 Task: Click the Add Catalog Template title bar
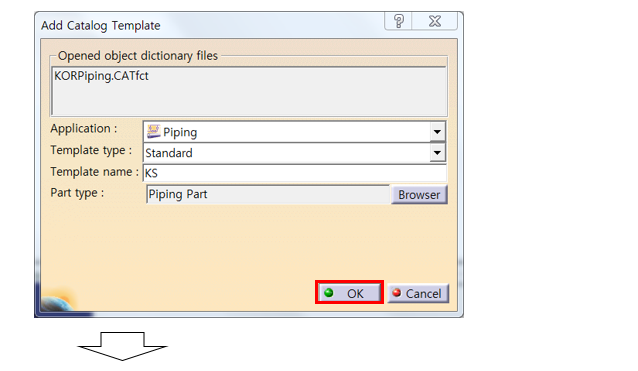click(x=212, y=25)
